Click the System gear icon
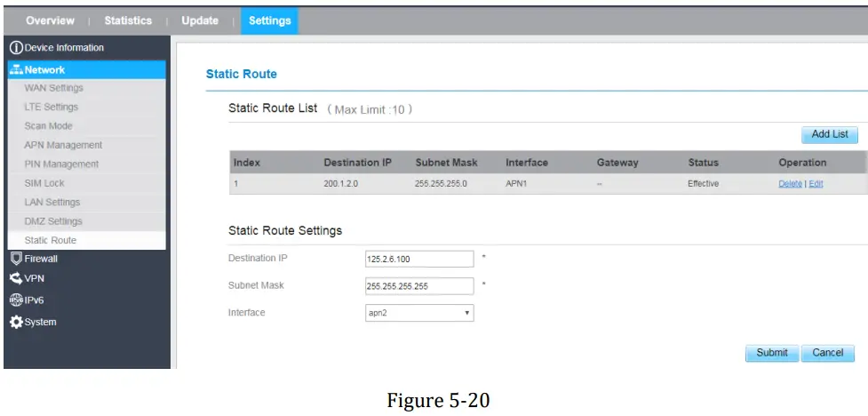Screen dimensions: 868x416 pyautogui.click(x=17, y=322)
